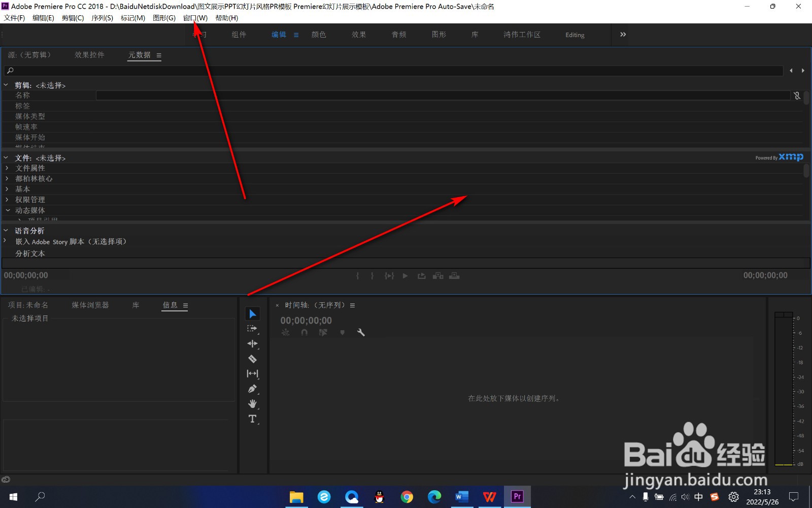The width and height of the screenshot is (812, 508).
Task: Toggle Linked Selection in timeline
Action: tap(323, 332)
